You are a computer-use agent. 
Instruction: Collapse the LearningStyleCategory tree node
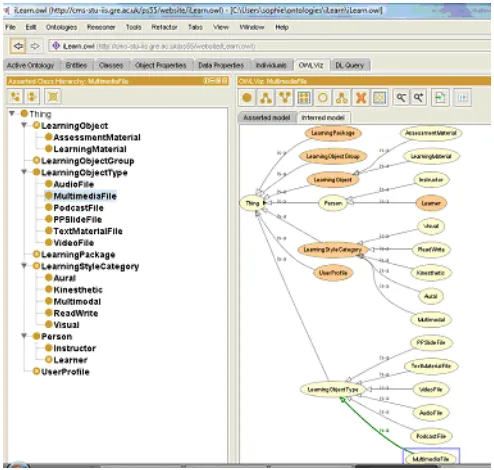click(24, 266)
